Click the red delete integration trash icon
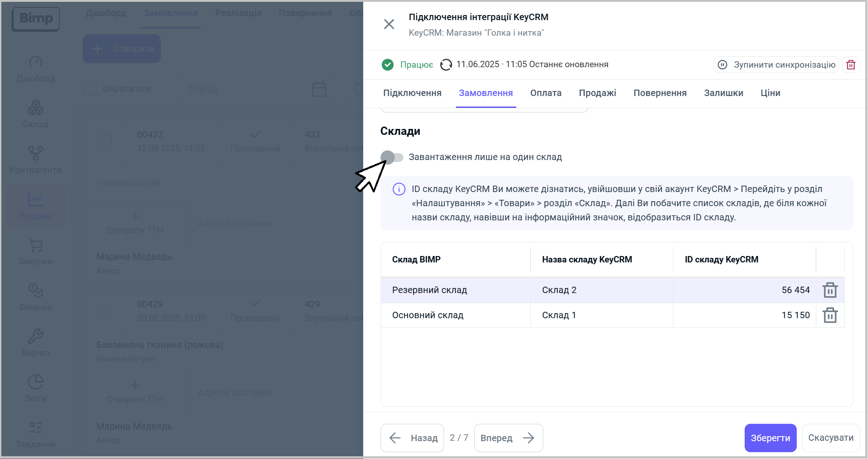The height and width of the screenshot is (459, 868). (x=851, y=65)
